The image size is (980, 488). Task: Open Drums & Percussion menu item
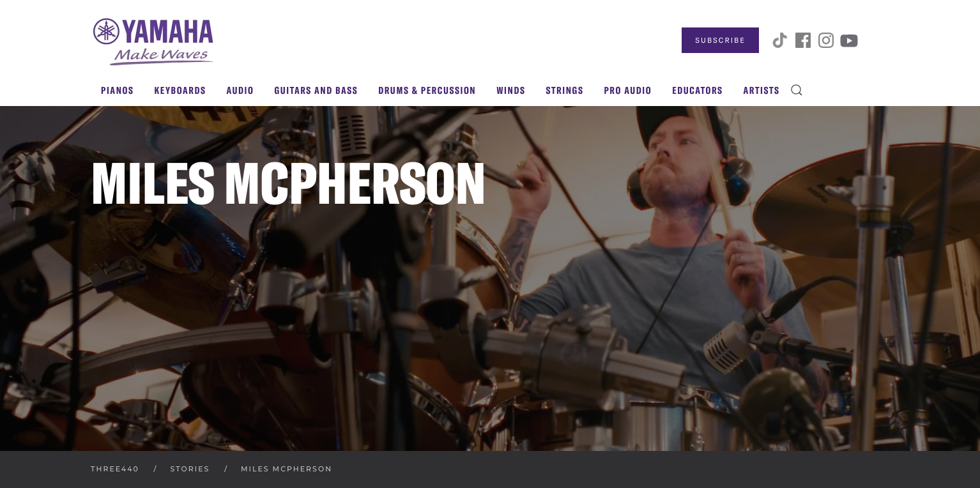pyautogui.click(x=427, y=91)
